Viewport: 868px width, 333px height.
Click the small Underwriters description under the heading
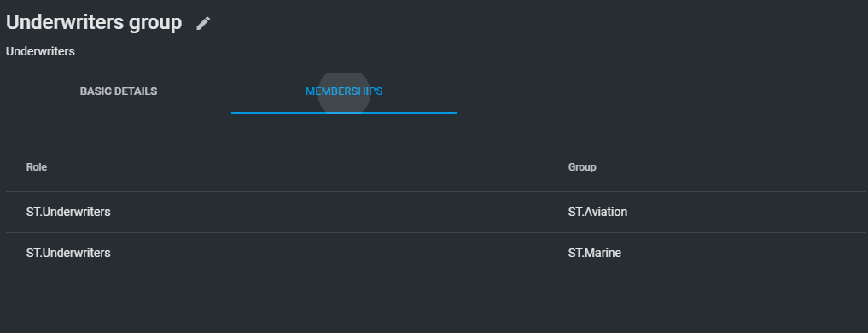40,51
